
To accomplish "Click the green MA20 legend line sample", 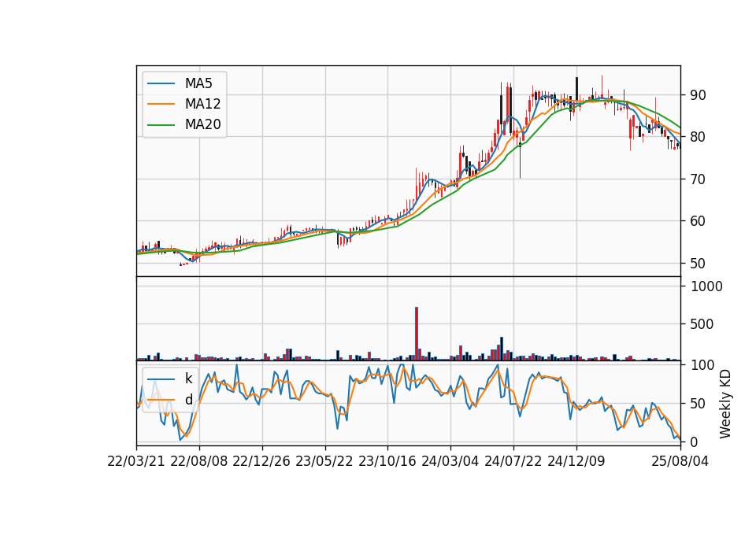I will [161, 125].
